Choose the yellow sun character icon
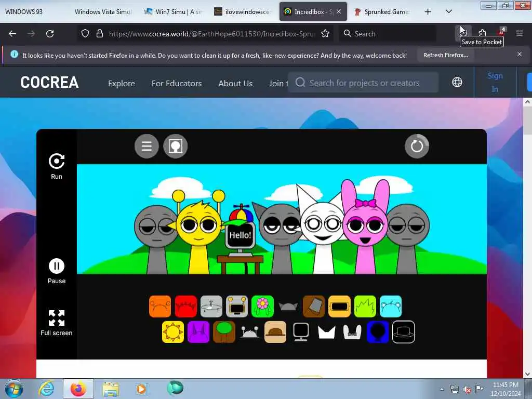532x399 pixels. [x=173, y=332]
